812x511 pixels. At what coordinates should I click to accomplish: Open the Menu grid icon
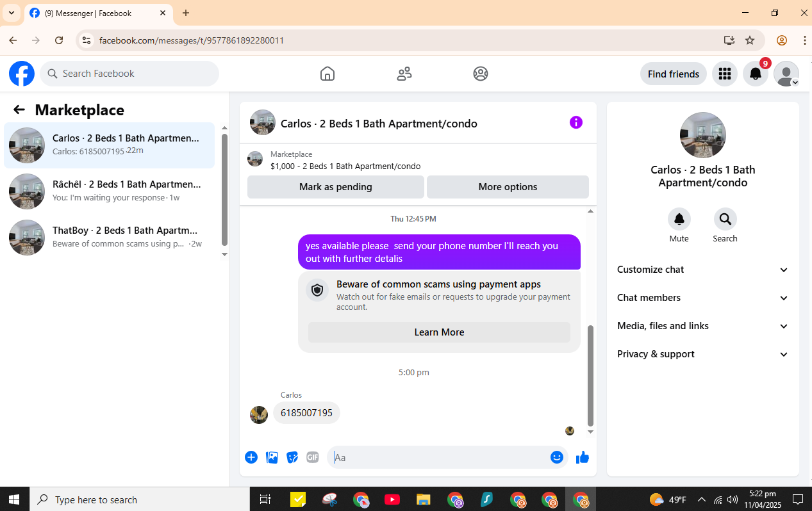pos(725,74)
